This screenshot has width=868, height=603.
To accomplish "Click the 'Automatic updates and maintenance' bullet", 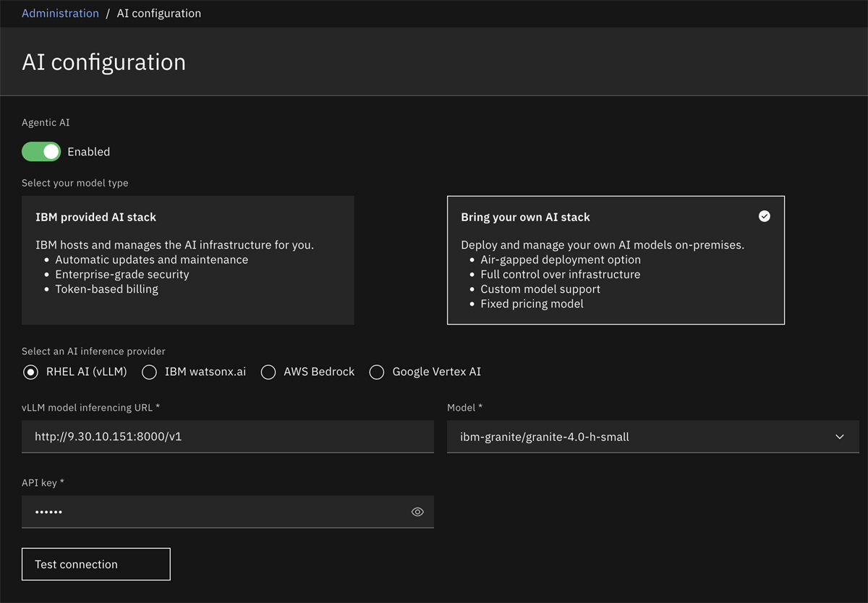I will pos(151,260).
